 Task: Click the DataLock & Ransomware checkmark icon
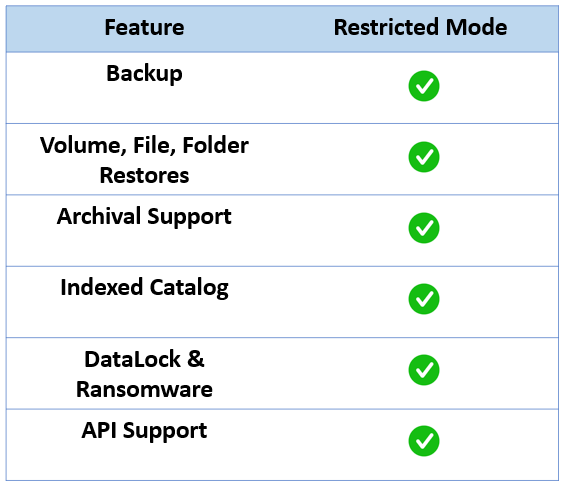(x=424, y=370)
